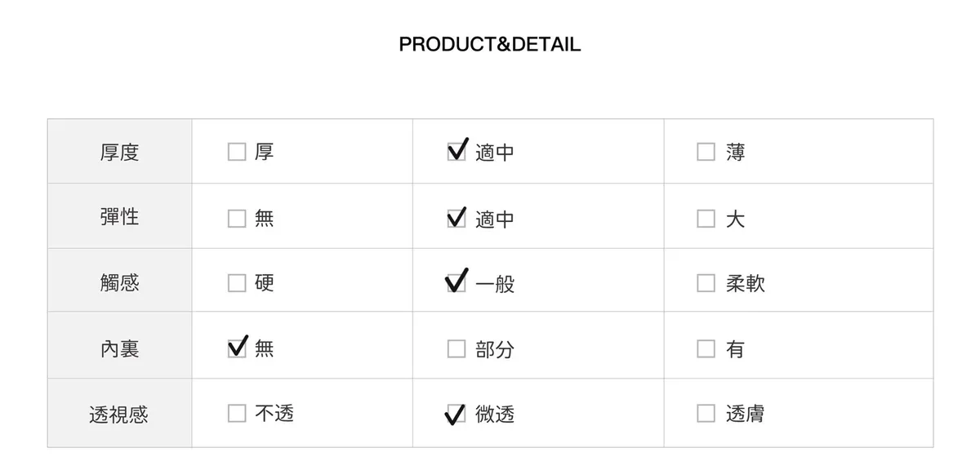Uncheck the 適中 elasticity checkbox

point(457,219)
